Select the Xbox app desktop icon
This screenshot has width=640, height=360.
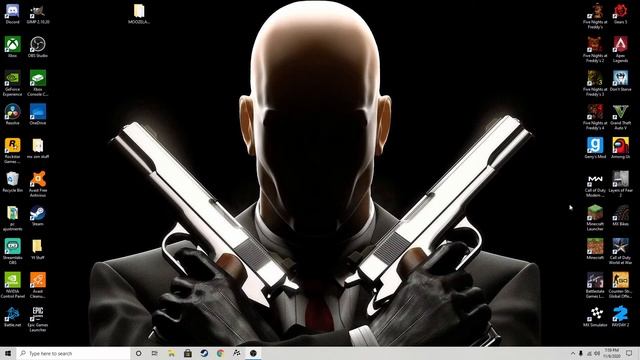(12, 47)
